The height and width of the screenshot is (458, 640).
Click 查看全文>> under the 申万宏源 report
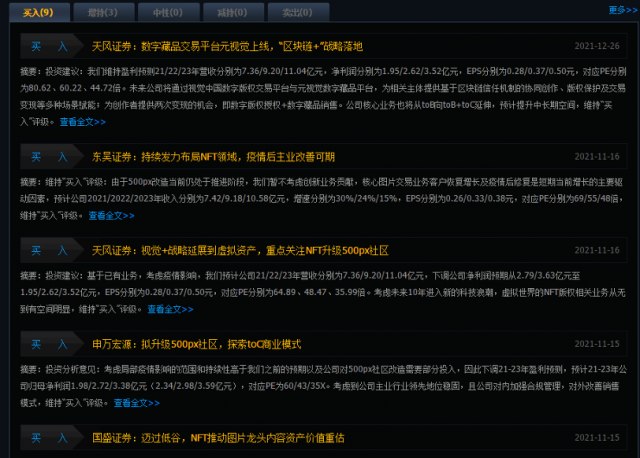[137, 403]
